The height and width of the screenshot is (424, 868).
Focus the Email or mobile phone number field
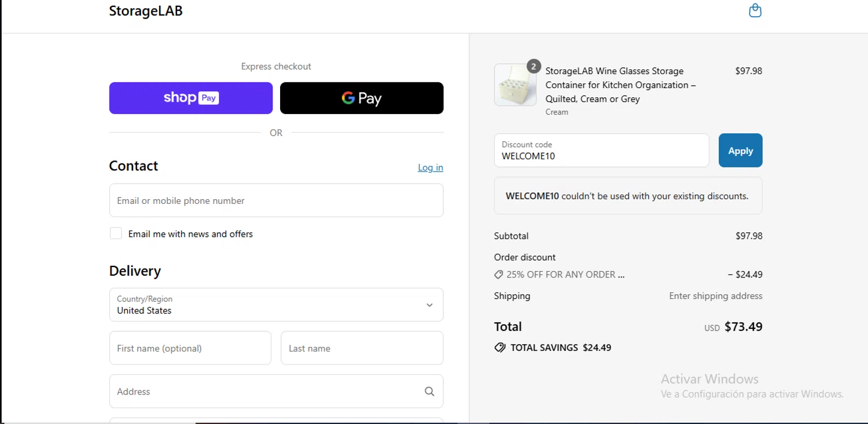276,200
